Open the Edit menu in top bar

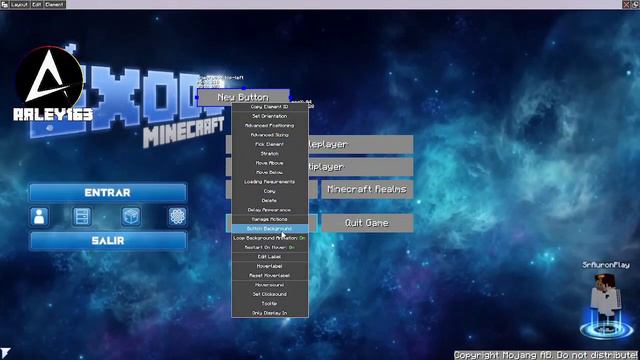(37, 4)
